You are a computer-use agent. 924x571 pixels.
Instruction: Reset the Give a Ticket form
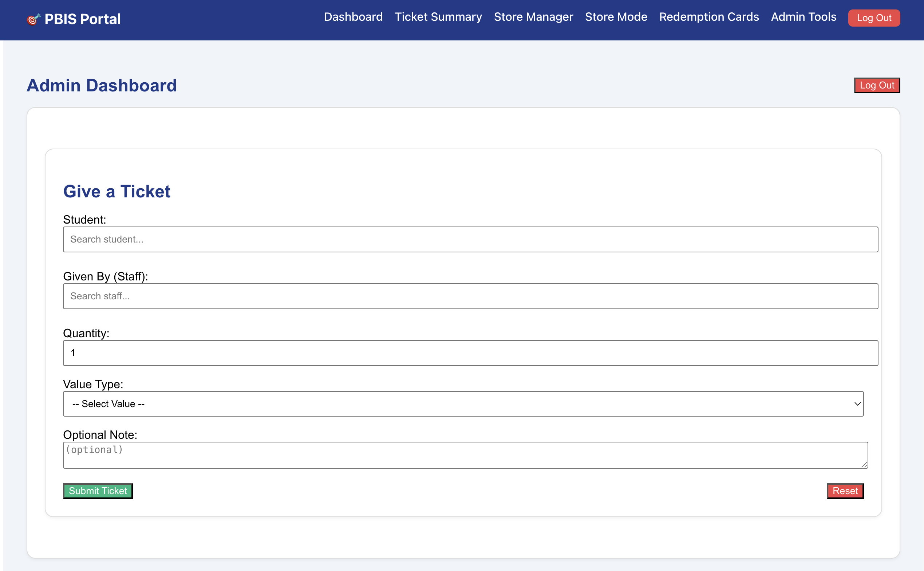(845, 491)
